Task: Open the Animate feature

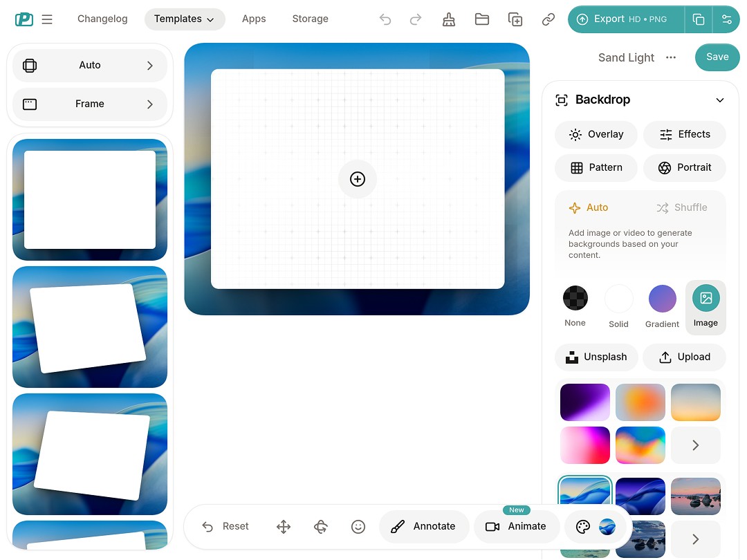Action: point(517,526)
